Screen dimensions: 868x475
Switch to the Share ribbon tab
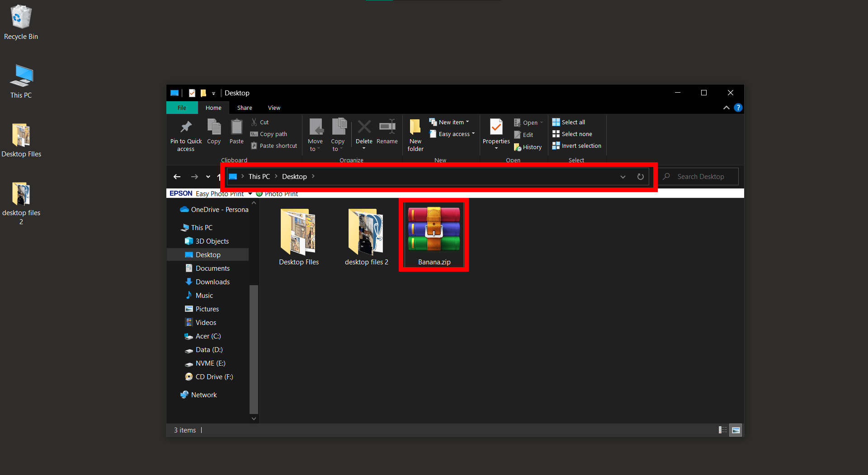click(x=244, y=108)
